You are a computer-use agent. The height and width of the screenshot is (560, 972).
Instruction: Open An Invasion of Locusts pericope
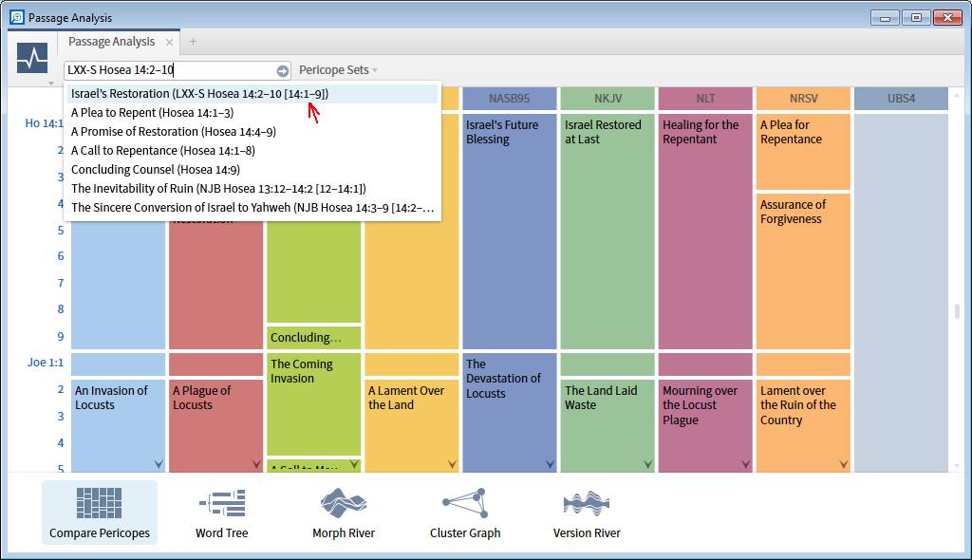pyautogui.click(x=118, y=425)
